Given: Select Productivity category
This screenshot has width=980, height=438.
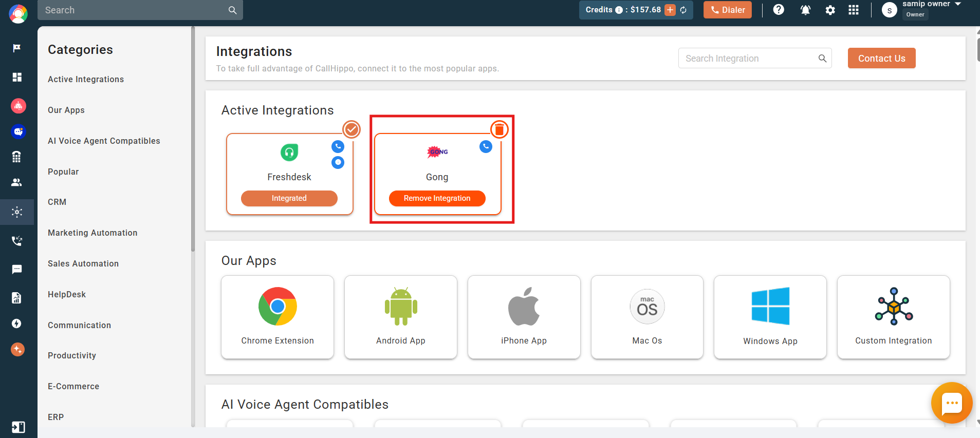Looking at the screenshot, I should tap(72, 355).
